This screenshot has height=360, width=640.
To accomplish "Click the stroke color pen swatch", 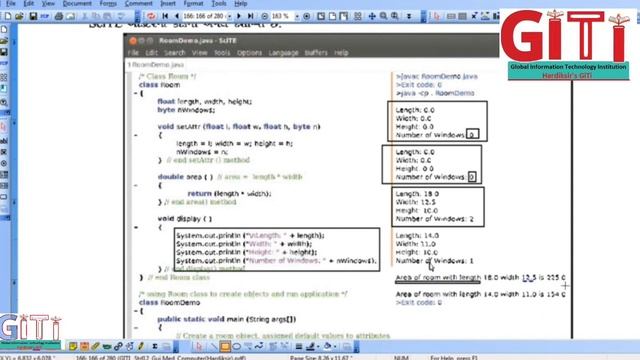I will click(x=310, y=347).
